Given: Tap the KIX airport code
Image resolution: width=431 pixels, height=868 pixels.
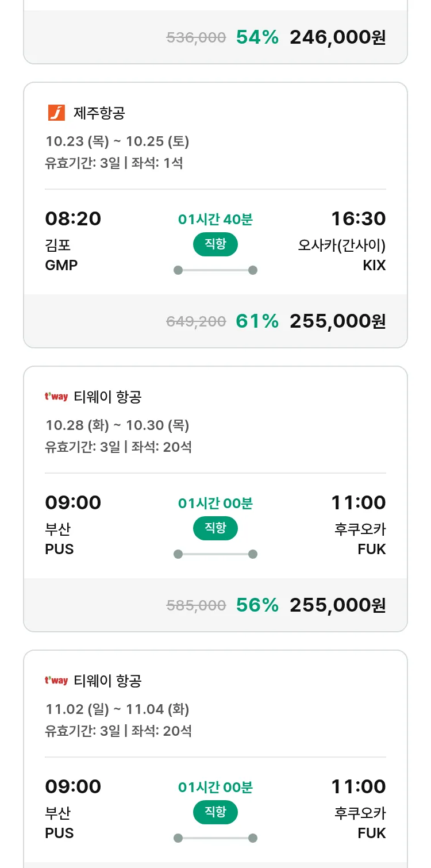Looking at the screenshot, I should click(x=374, y=266).
